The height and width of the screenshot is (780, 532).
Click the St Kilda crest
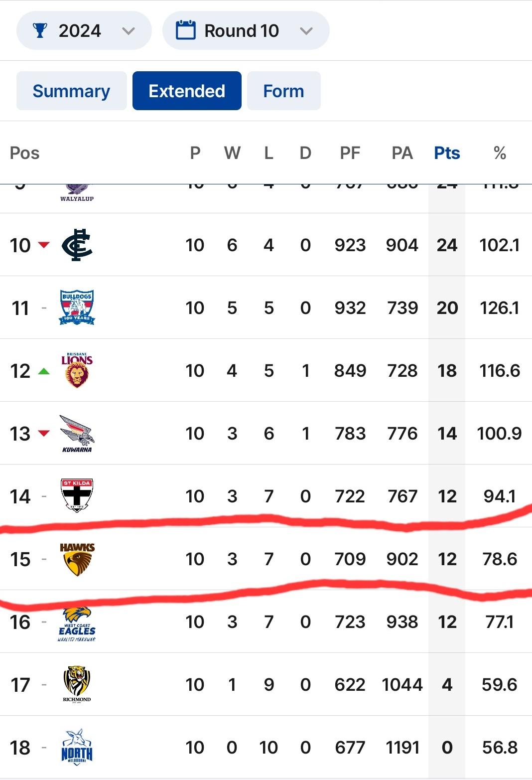click(77, 496)
